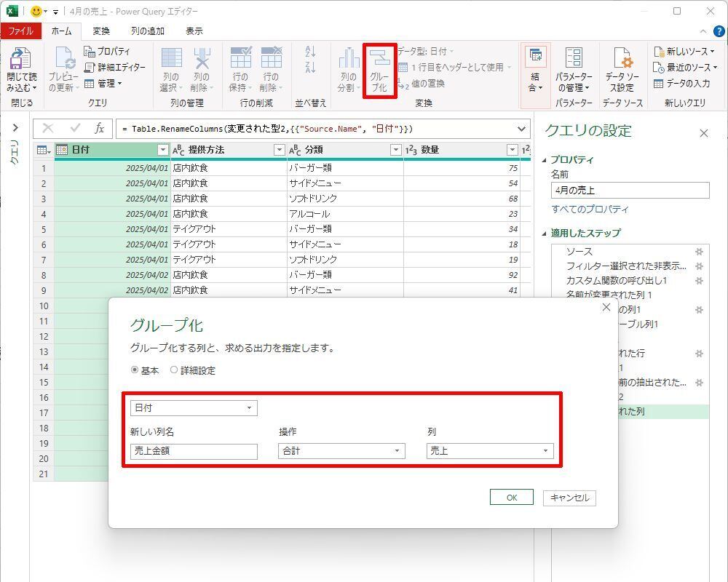Expand the クエリ pane on the left
This screenshot has width=728, height=582.
[x=15, y=128]
